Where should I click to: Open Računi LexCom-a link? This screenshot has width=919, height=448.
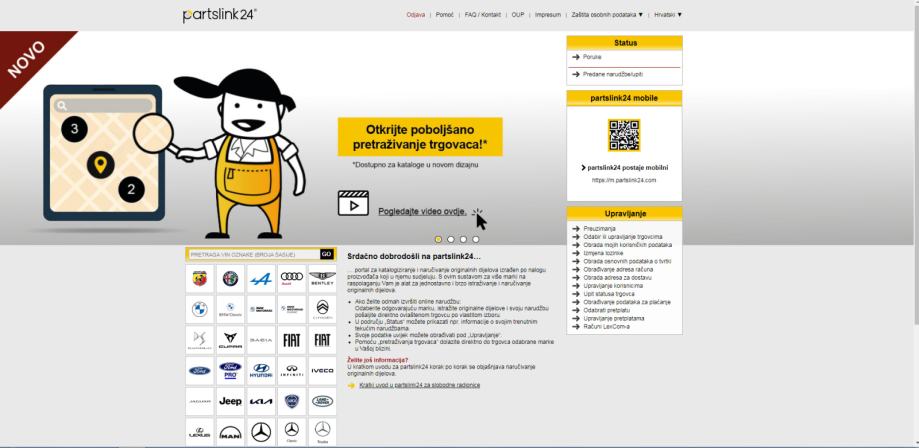click(607, 326)
